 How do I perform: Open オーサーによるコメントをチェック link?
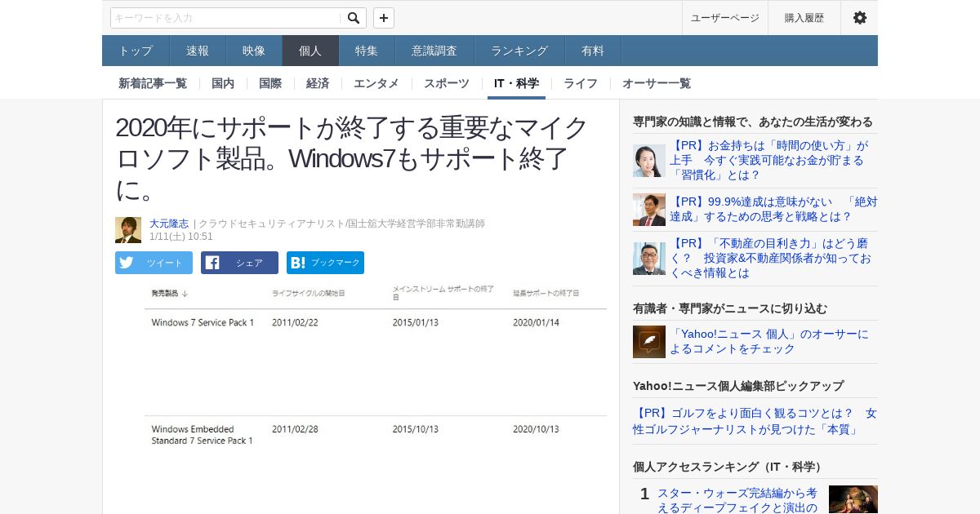pos(769,341)
